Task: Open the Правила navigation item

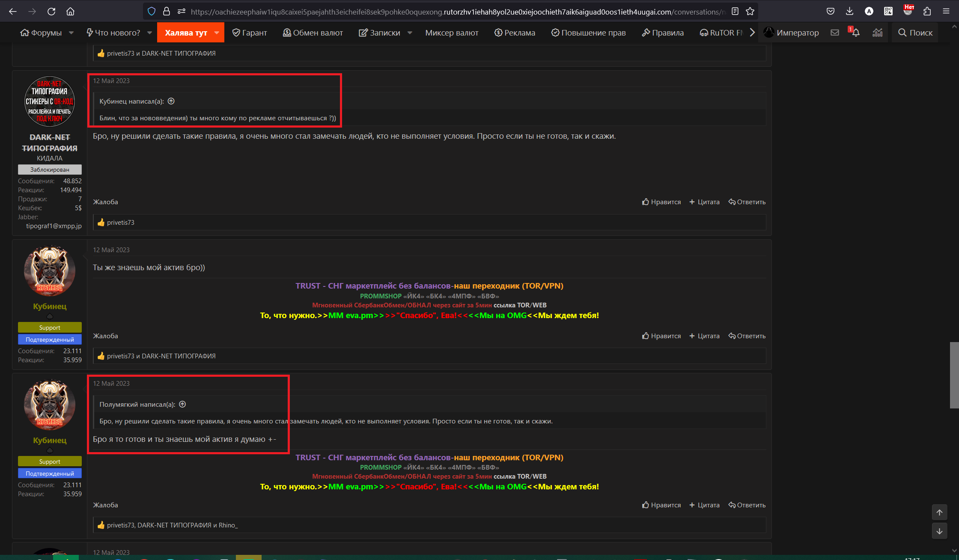Action: click(x=663, y=33)
